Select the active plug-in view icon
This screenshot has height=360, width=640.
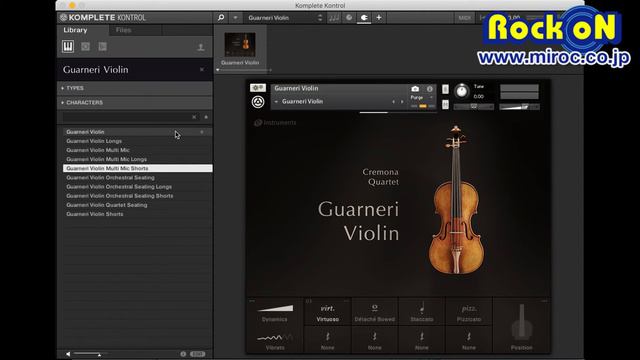tap(364, 18)
